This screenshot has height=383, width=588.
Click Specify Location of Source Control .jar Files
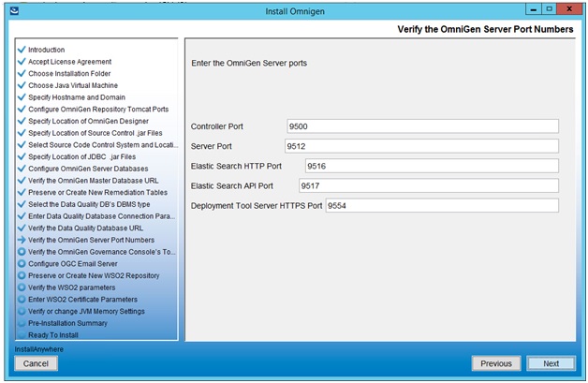pyautogui.click(x=96, y=133)
